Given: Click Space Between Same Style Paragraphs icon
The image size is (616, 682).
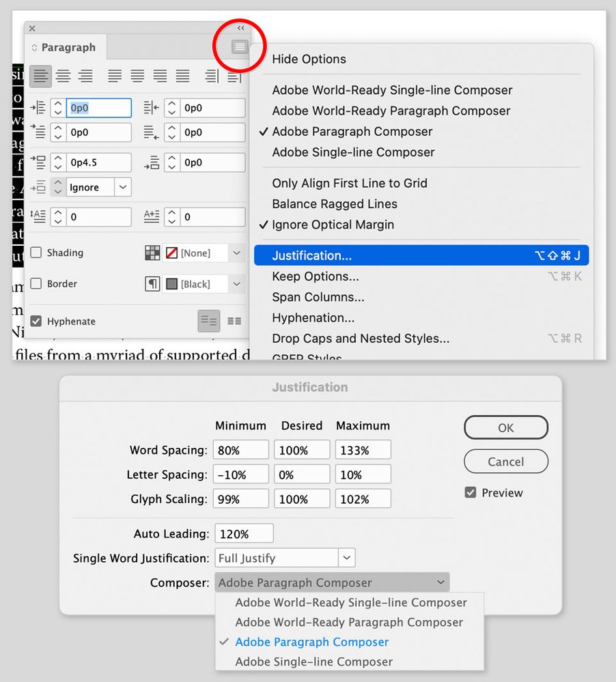Looking at the screenshot, I should 38,187.
